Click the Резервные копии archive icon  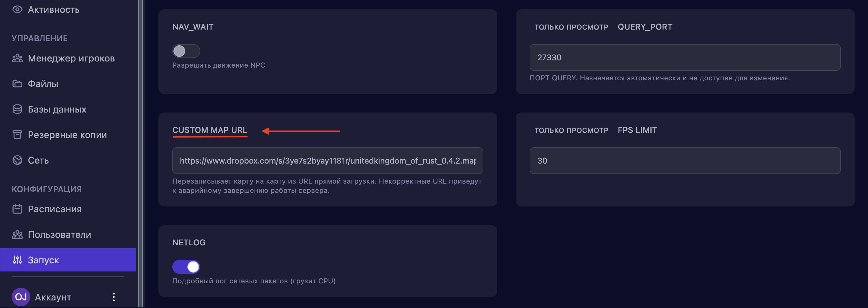(17, 135)
